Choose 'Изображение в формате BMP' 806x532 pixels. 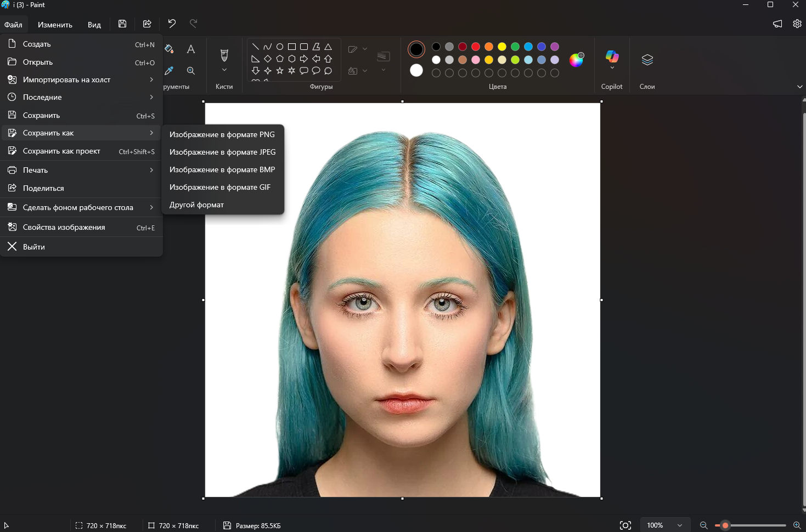[223, 169]
